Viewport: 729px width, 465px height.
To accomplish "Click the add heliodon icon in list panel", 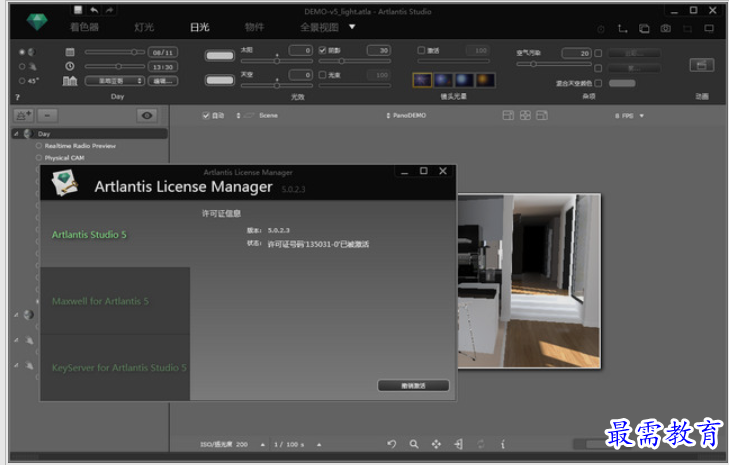I will (23, 115).
